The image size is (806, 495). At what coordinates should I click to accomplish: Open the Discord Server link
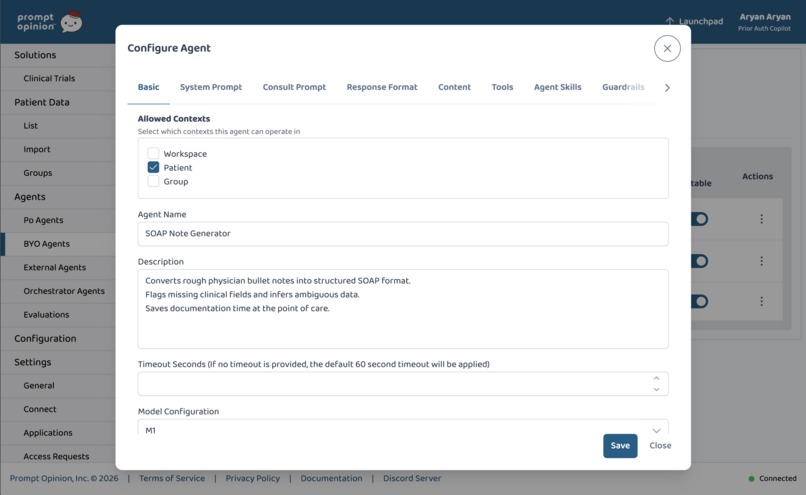pyautogui.click(x=412, y=478)
